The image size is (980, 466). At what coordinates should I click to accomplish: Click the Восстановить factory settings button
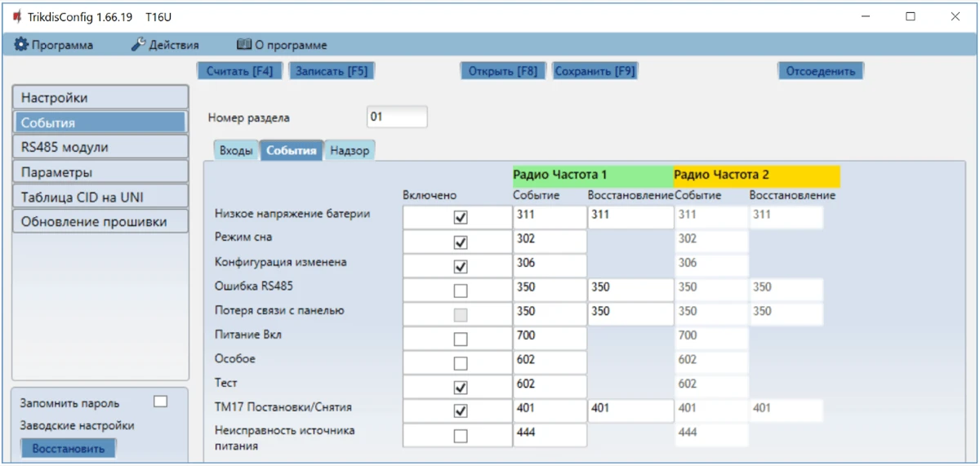tap(69, 448)
